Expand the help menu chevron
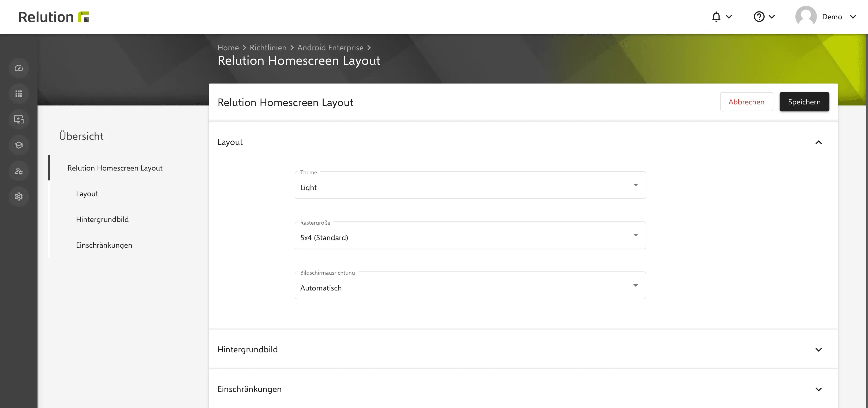This screenshot has height=408, width=868. coord(772,17)
